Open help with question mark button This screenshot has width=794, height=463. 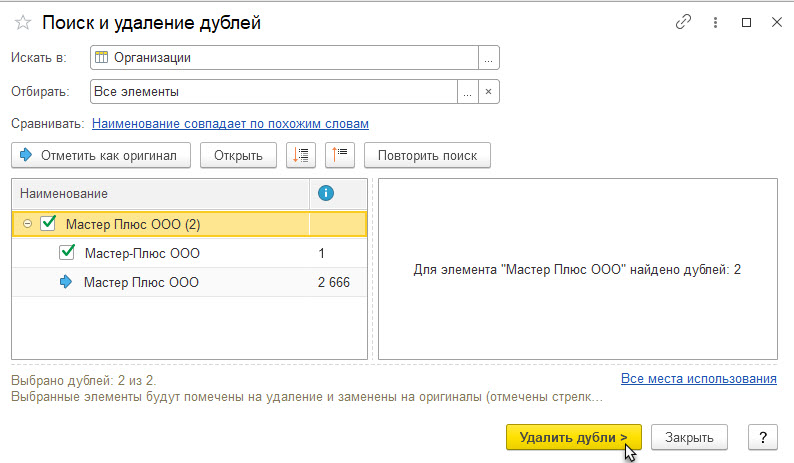coord(762,437)
